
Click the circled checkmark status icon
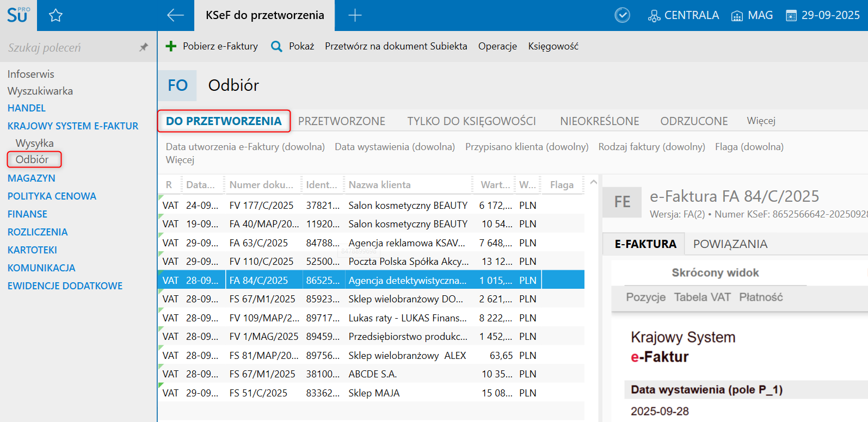[622, 15]
